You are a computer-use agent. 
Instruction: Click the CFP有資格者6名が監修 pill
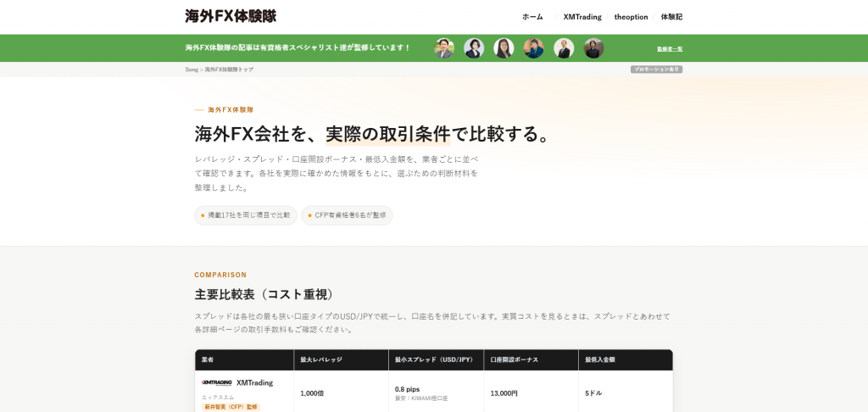(x=347, y=215)
